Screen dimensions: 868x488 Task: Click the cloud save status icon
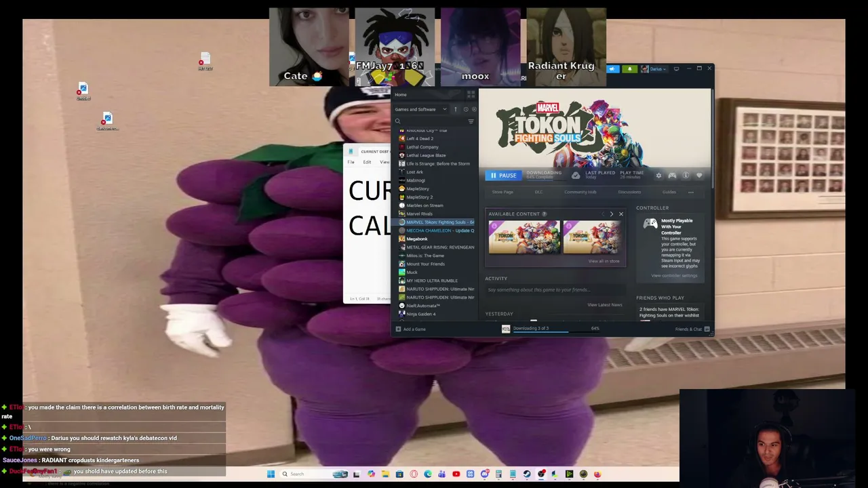[x=576, y=176]
